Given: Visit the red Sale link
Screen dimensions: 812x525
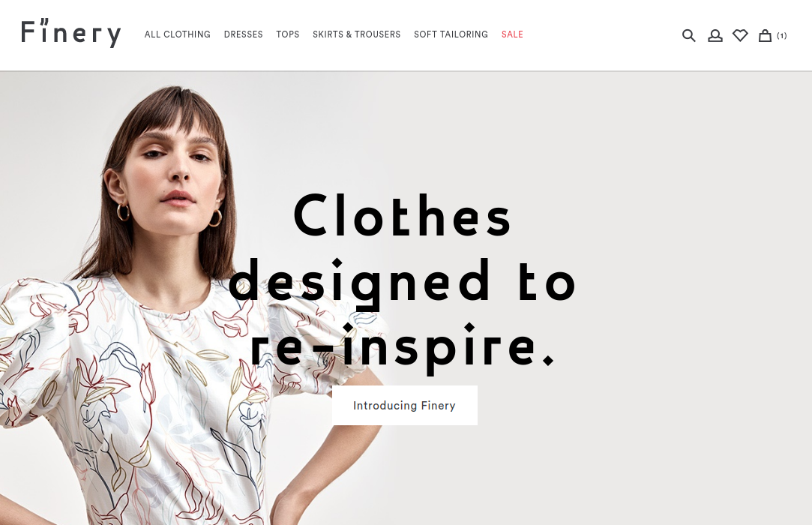Looking at the screenshot, I should point(512,34).
